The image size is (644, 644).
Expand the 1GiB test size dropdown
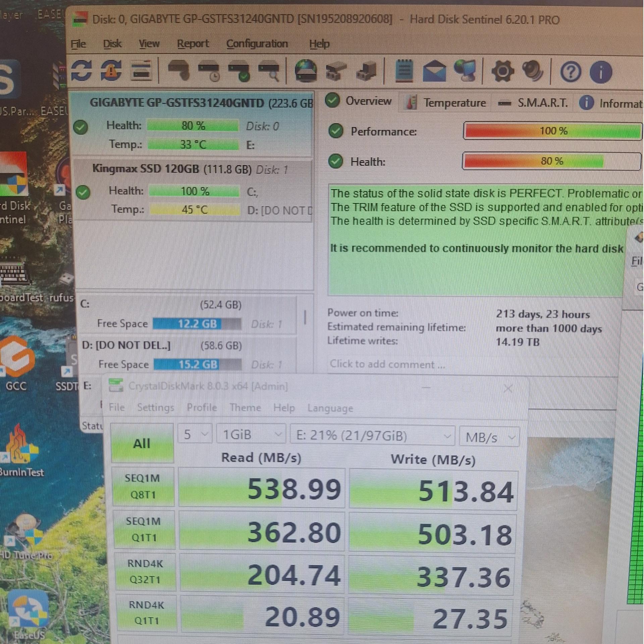click(252, 435)
